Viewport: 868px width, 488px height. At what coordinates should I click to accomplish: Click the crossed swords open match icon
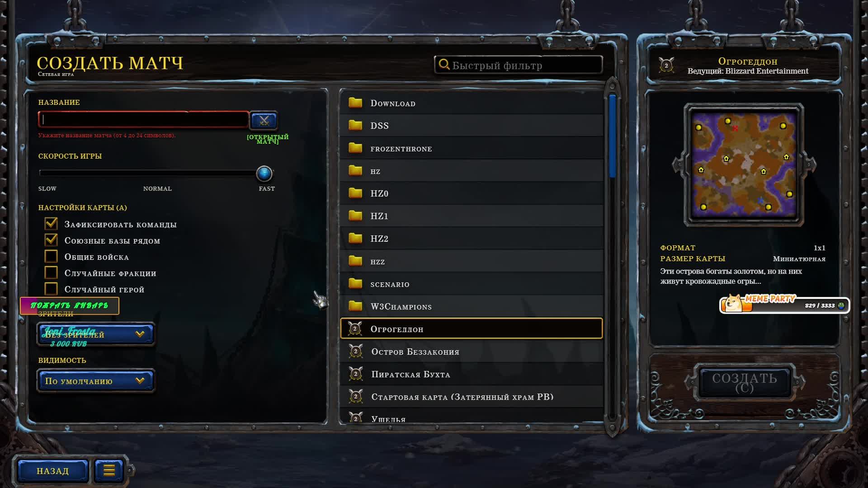coord(264,121)
